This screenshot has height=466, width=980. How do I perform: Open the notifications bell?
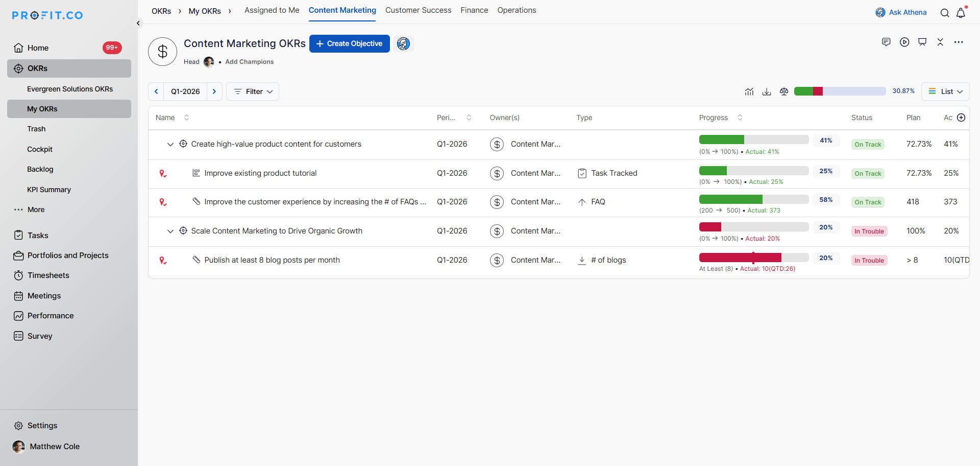tap(961, 13)
